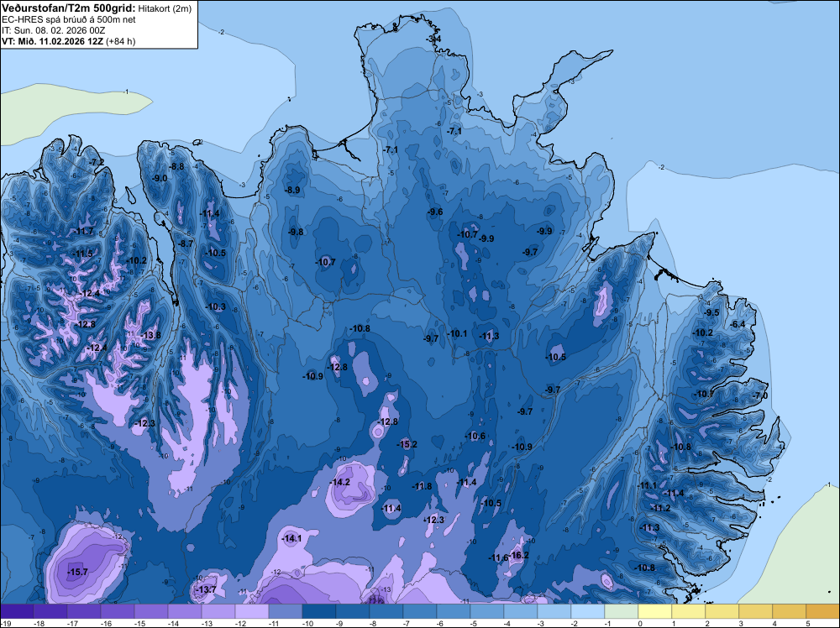The width and height of the screenshot is (840, 628).
Task: Click the -2 light blue legend swatch
Action: pyautogui.click(x=588, y=611)
